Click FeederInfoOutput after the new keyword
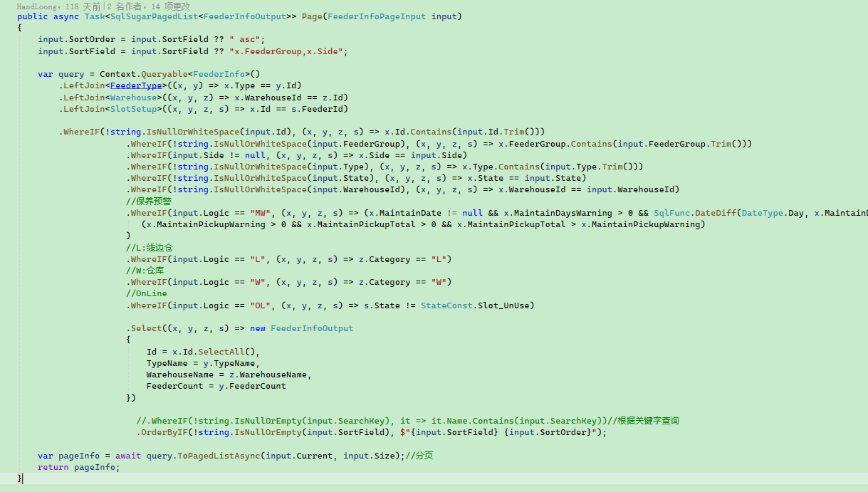This screenshot has height=492, width=868. click(x=311, y=328)
